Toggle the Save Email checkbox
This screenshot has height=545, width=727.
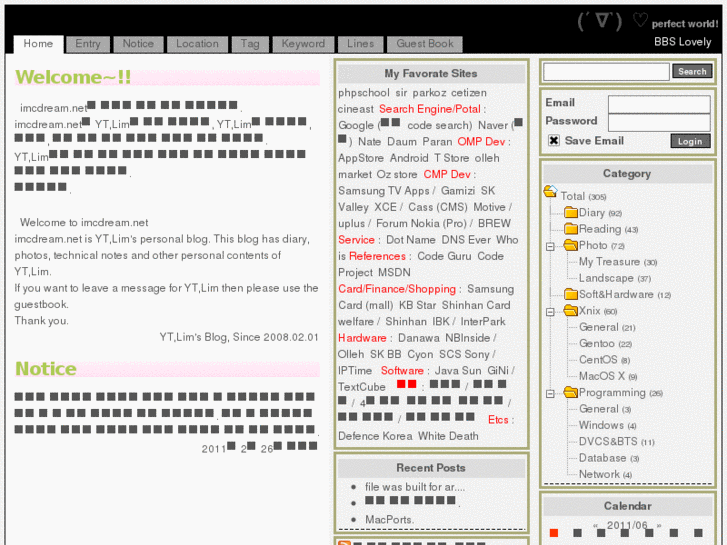coord(554,141)
